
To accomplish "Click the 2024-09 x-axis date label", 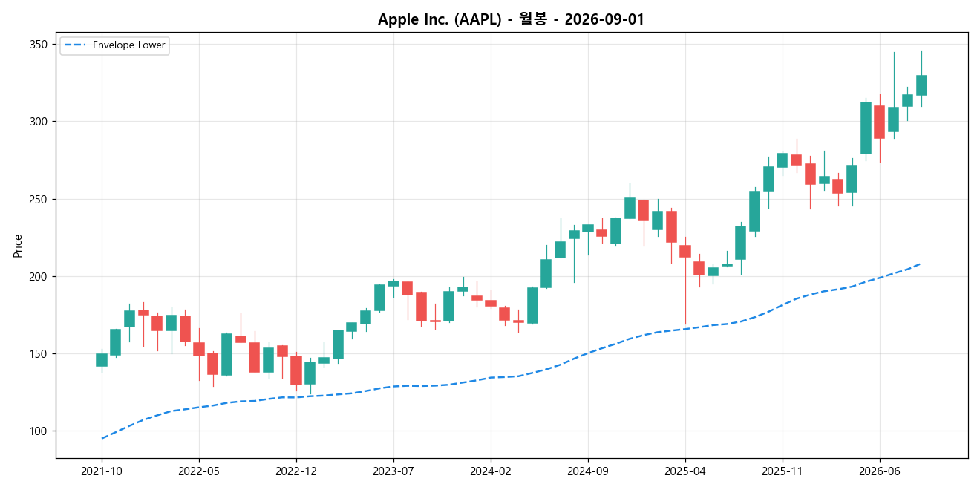I will [588, 471].
